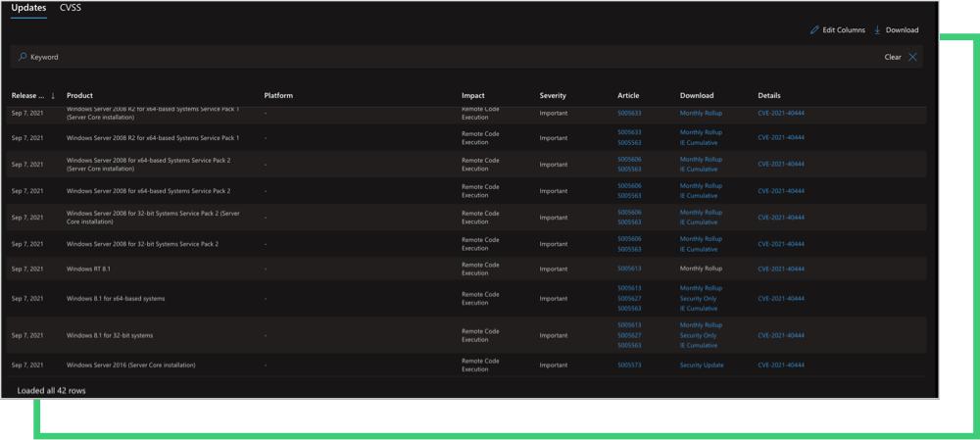Screen dimensions: 980x440
Task: Switch to the Updates tab
Action: coord(28,8)
